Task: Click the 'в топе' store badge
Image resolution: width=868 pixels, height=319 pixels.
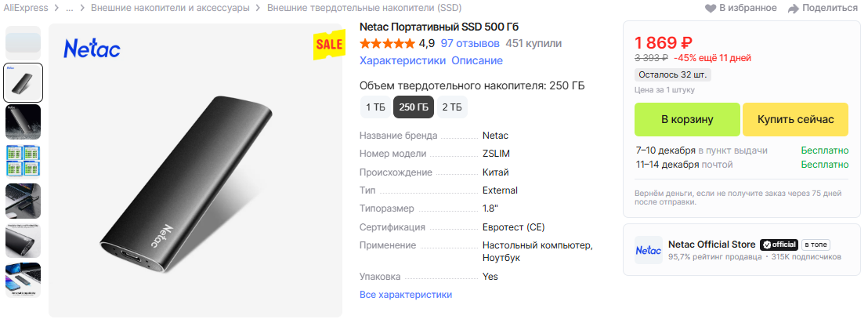Action: click(816, 244)
